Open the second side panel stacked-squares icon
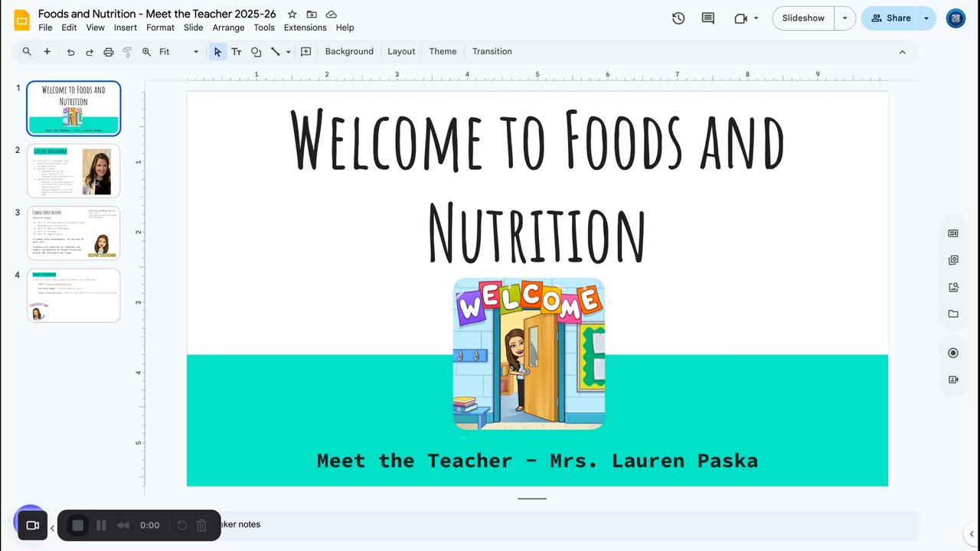 point(953,260)
